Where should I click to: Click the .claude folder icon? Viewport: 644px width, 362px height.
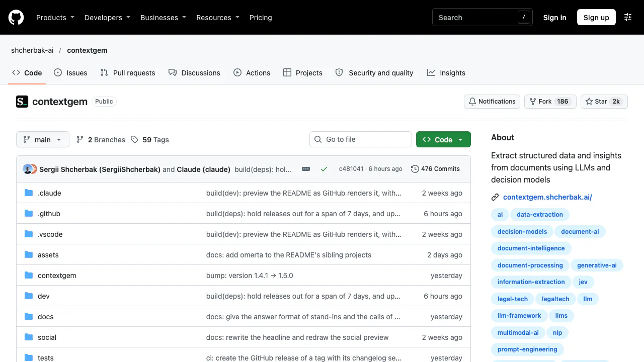coord(29,193)
